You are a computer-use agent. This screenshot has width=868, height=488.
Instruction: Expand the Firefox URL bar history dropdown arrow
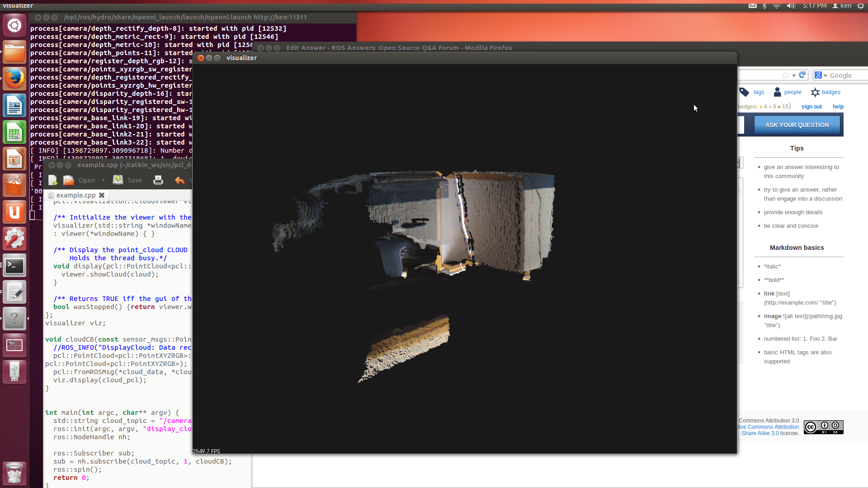tap(794, 75)
